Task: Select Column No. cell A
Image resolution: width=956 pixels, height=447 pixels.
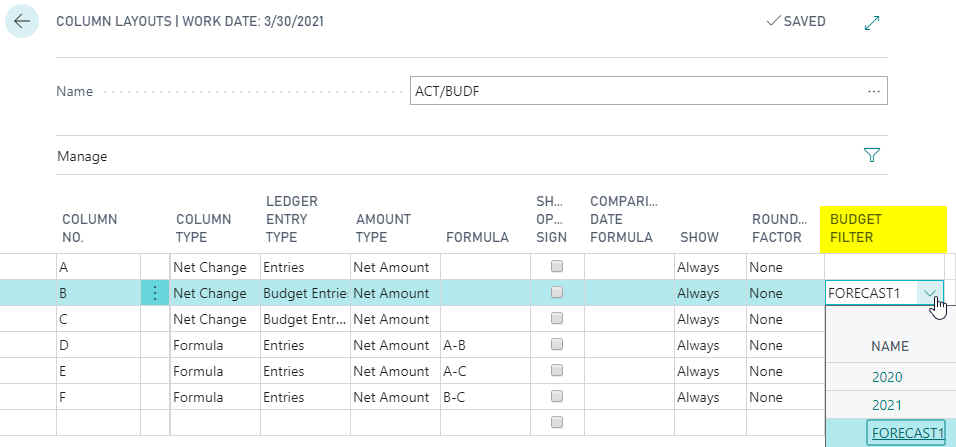Action: click(98, 267)
